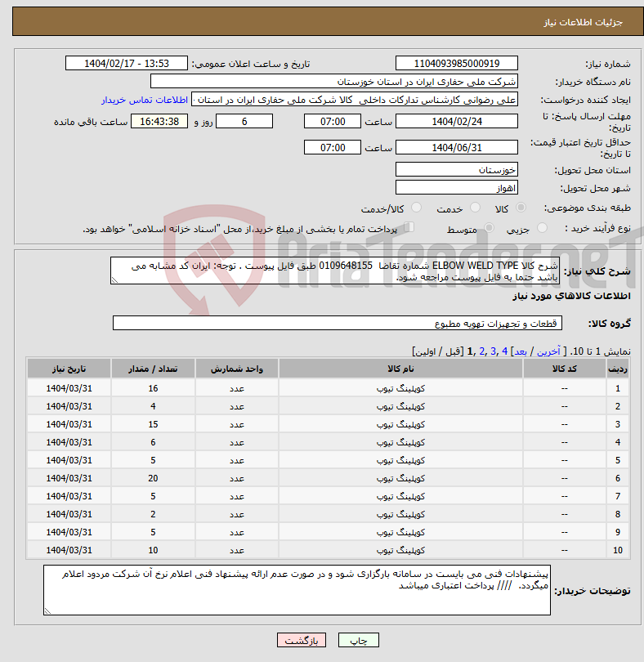Click quantity 15 in row 3
This screenshot has width=644, height=662.
(153, 424)
